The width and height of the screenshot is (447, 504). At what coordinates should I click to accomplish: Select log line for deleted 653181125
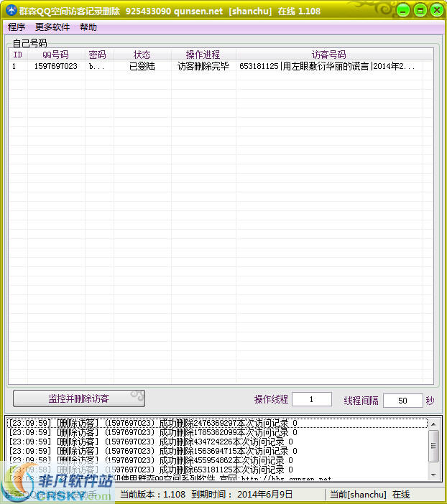click(218, 470)
